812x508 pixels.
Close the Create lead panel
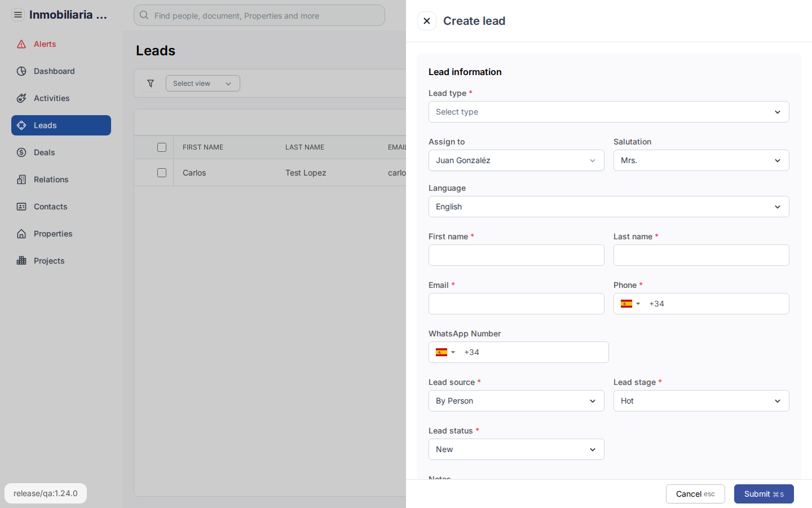tap(427, 21)
